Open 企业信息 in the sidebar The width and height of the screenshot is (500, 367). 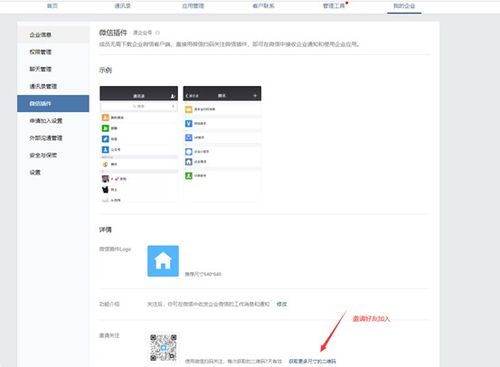coord(53,35)
